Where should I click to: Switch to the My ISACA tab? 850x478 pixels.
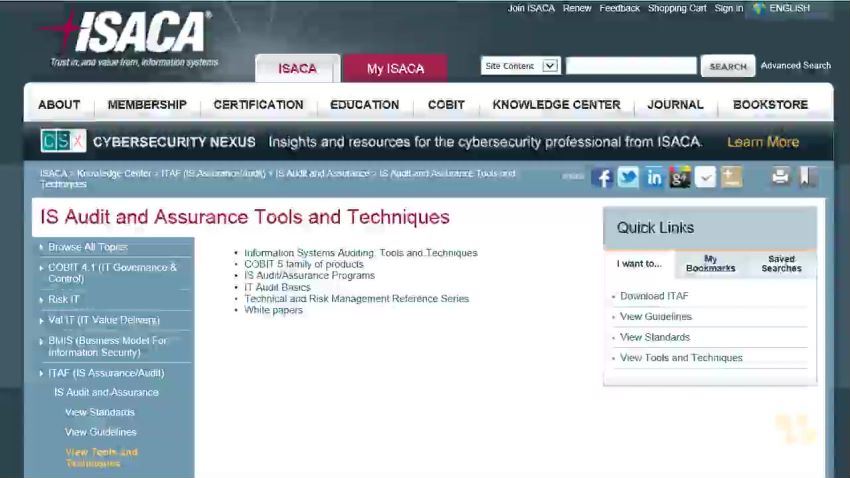tap(395, 69)
